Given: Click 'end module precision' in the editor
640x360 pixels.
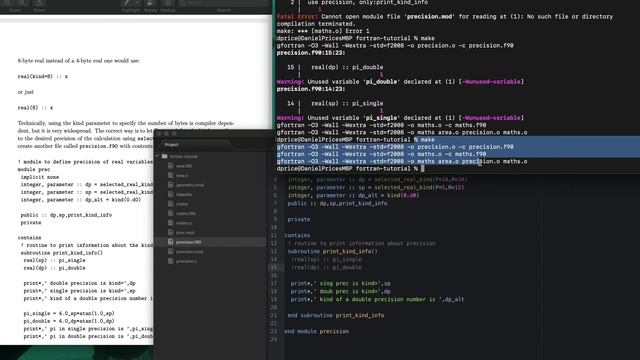Looking at the screenshot, I should click(317, 331).
